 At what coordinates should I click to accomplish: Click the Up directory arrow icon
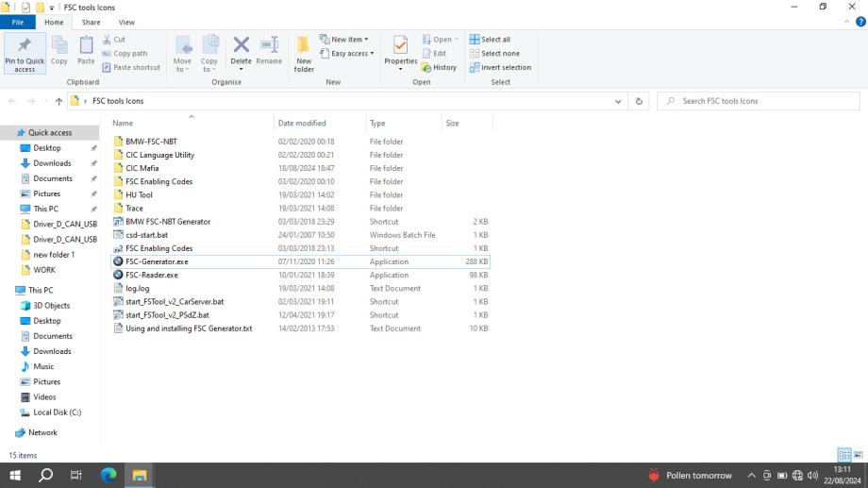click(58, 101)
